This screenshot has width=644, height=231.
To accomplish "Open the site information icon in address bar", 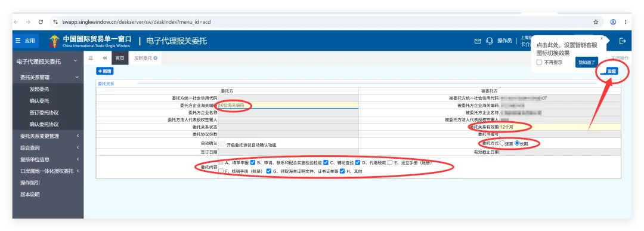I will [55, 21].
